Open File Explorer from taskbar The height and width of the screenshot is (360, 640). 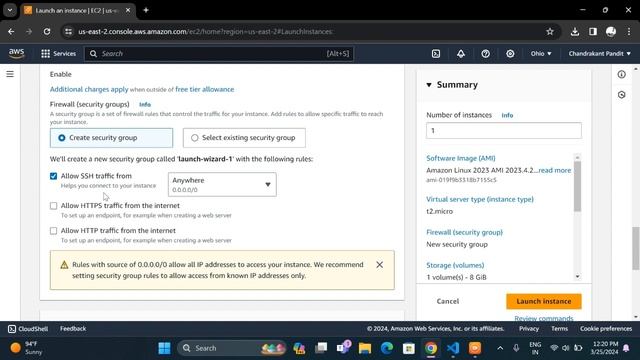365,348
